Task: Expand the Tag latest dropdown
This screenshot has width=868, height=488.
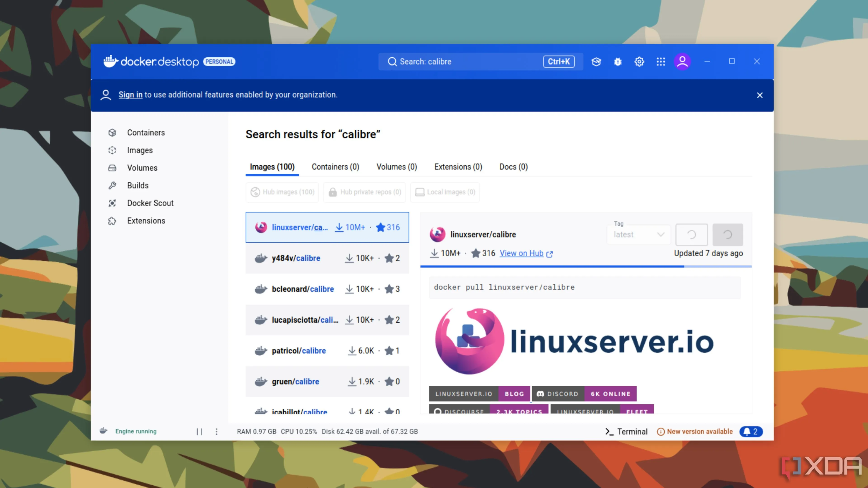Action: [x=639, y=235]
